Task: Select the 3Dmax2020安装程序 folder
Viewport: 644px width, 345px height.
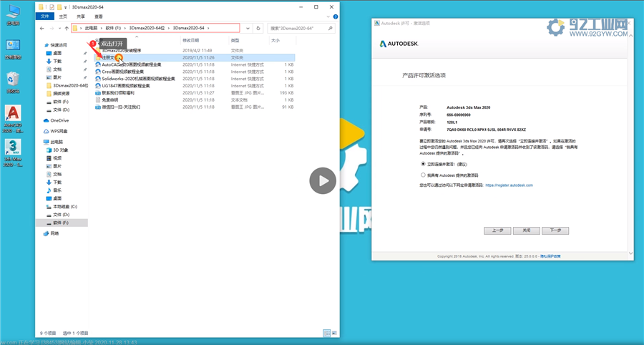Action: (121, 51)
